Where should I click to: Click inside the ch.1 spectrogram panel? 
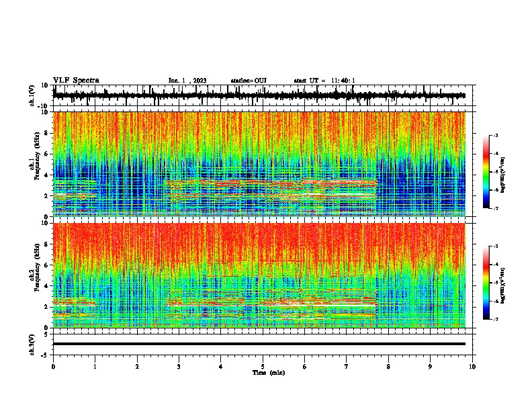pos(259,164)
